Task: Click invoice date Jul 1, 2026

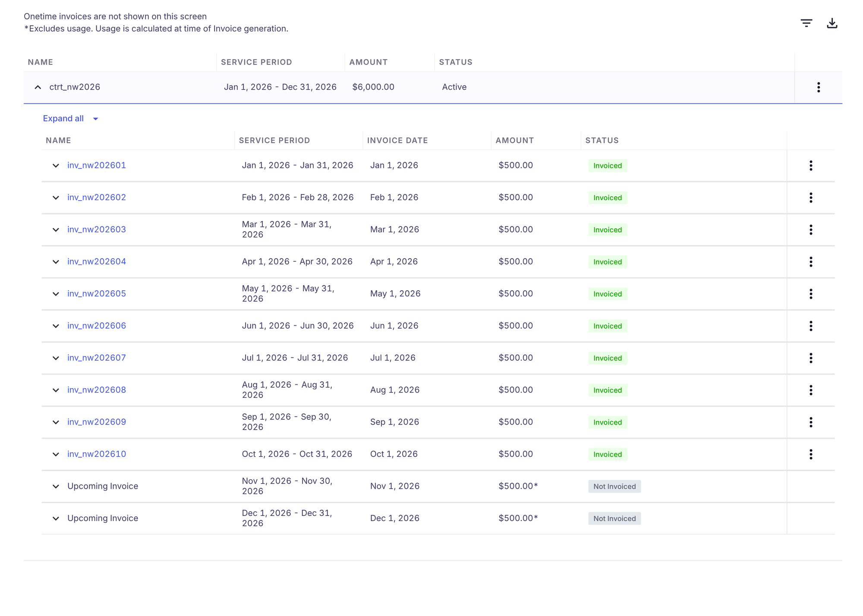Action: 393,358
